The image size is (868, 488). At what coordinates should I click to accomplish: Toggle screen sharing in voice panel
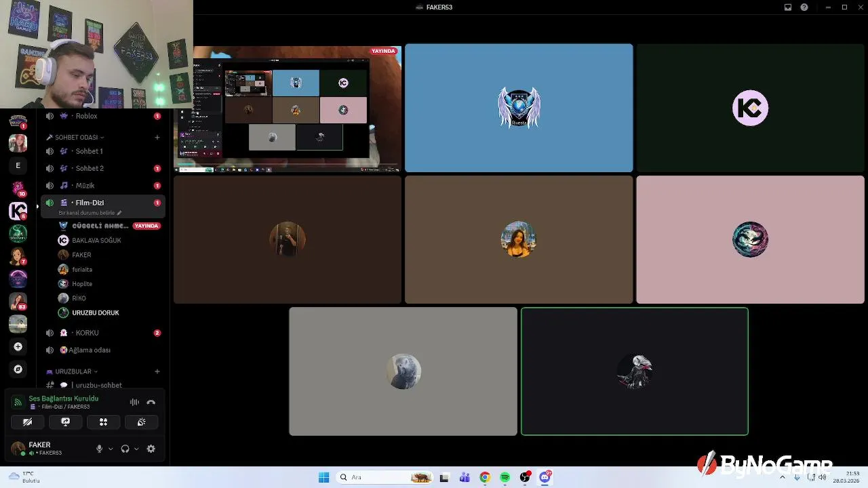click(x=65, y=422)
